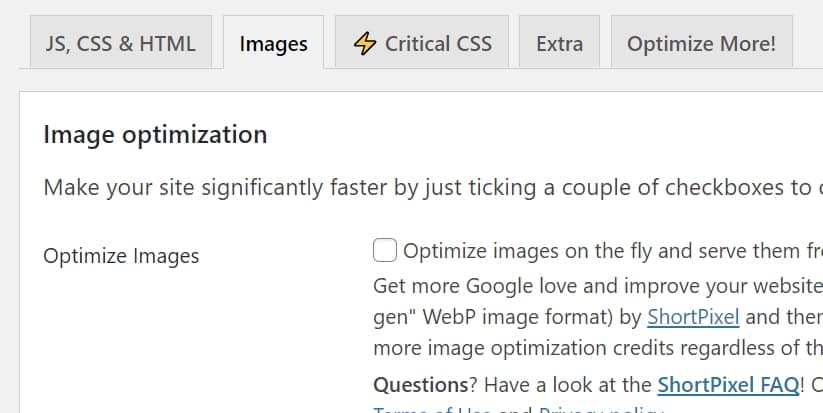Select the Images tab

(x=273, y=44)
